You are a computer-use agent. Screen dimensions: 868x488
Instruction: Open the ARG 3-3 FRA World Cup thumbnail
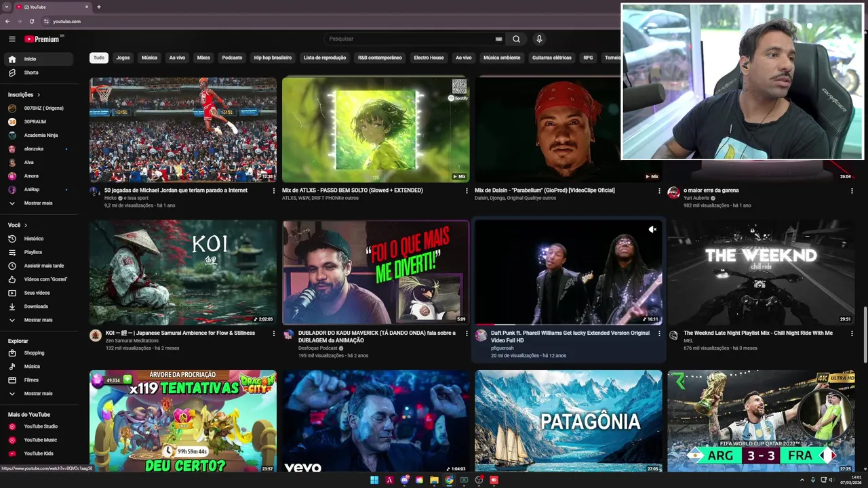(x=761, y=421)
